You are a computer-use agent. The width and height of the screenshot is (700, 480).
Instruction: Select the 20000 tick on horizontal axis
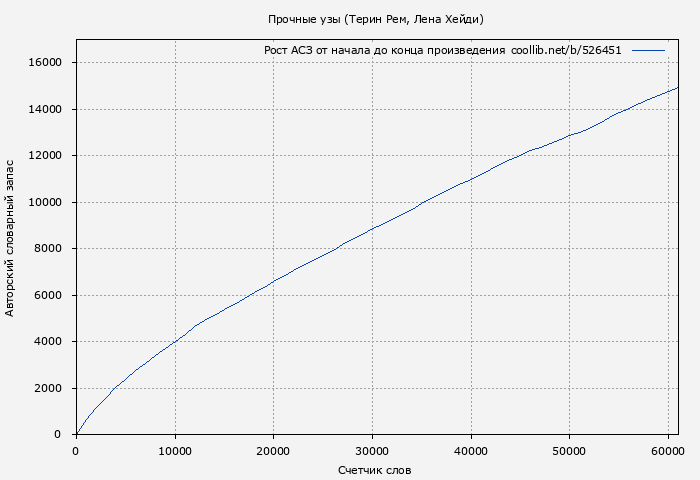coord(273,451)
